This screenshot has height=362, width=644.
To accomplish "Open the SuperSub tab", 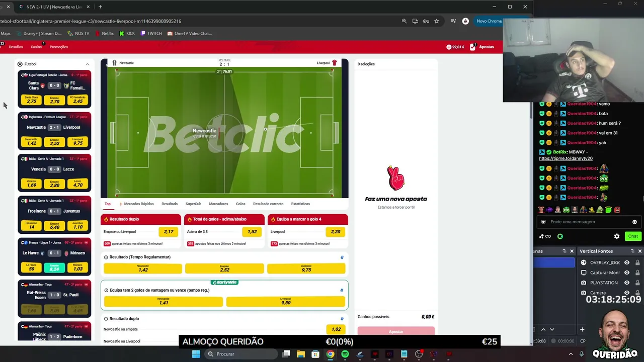I will click(x=193, y=204).
